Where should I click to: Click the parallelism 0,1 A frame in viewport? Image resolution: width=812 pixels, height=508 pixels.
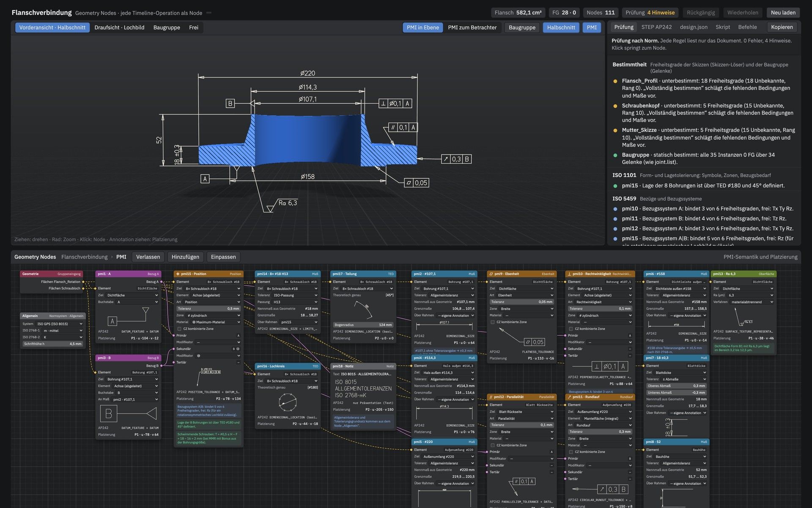coord(403,127)
